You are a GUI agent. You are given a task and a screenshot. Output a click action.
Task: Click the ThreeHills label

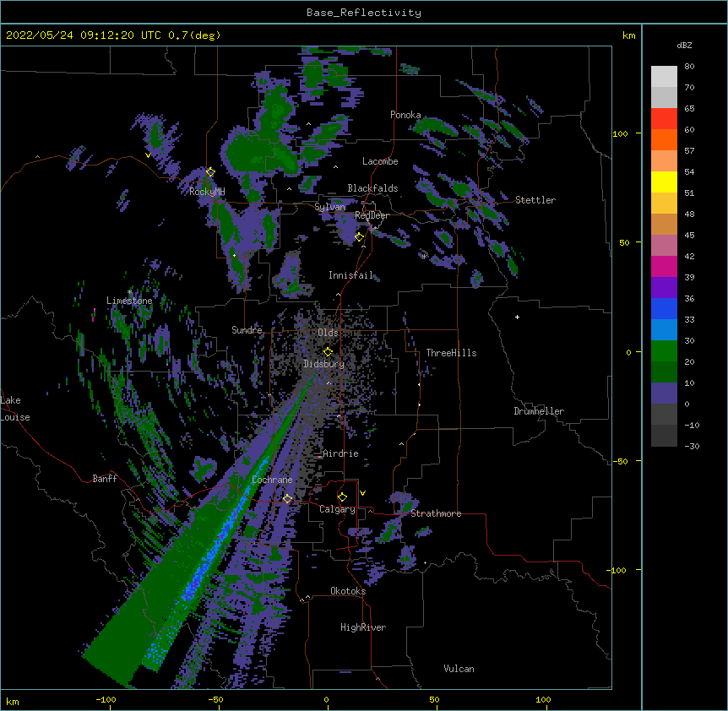(451, 353)
